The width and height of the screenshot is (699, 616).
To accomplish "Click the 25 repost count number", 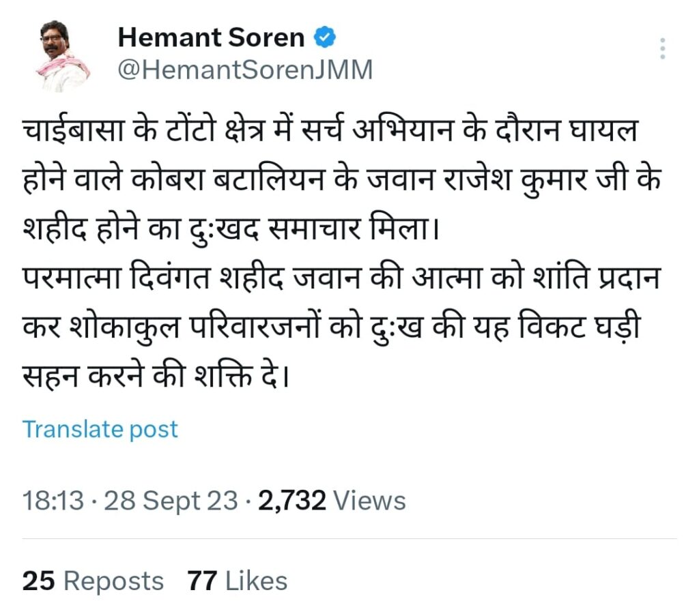I will tap(38, 581).
